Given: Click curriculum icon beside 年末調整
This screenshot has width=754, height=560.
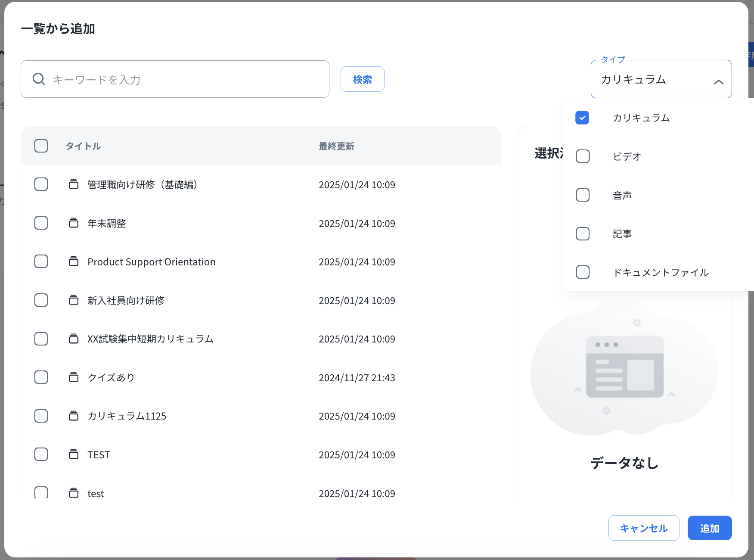Looking at the screenshot, I should pos(74,223).
